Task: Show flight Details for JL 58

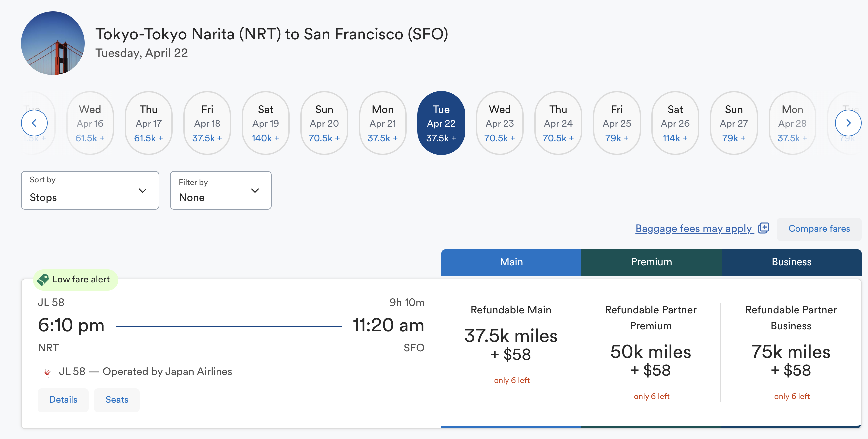Action: 63,400
